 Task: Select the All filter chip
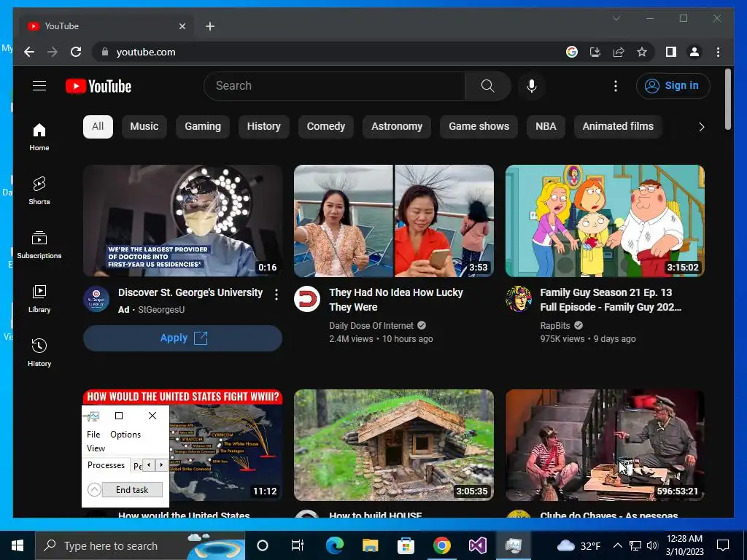98,127
